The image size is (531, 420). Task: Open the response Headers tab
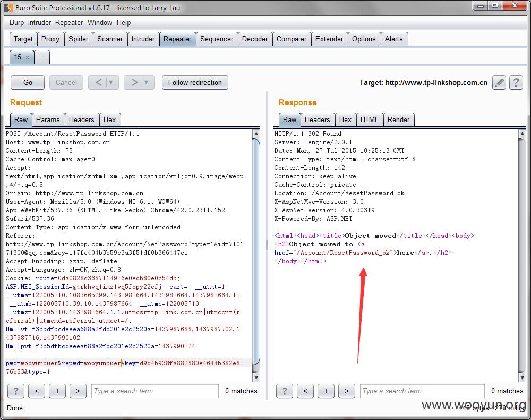[318, 120]
